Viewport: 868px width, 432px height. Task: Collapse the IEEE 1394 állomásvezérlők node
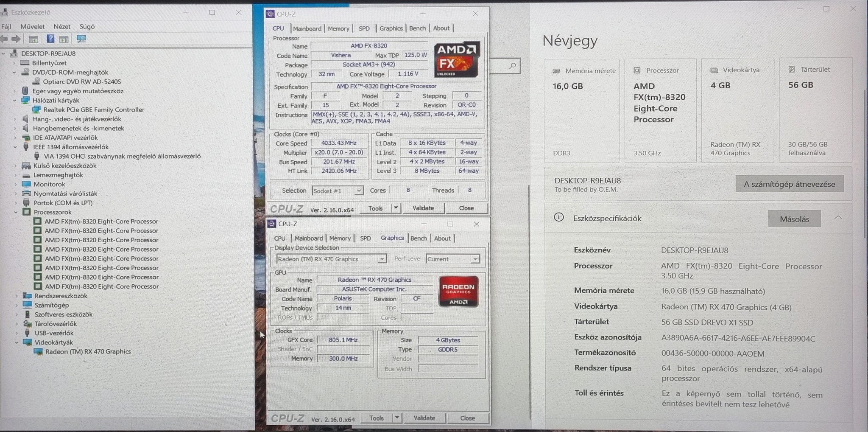click(15, 147)
